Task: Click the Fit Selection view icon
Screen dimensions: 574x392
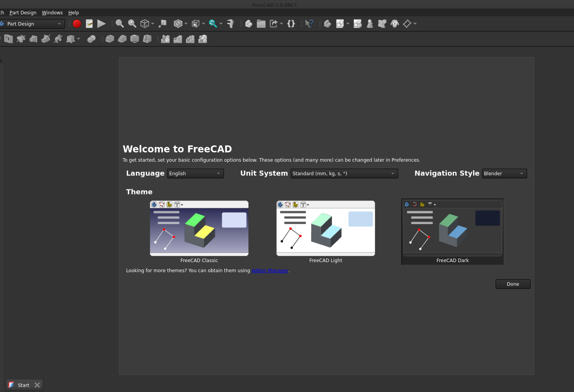Action: (132, 24)
